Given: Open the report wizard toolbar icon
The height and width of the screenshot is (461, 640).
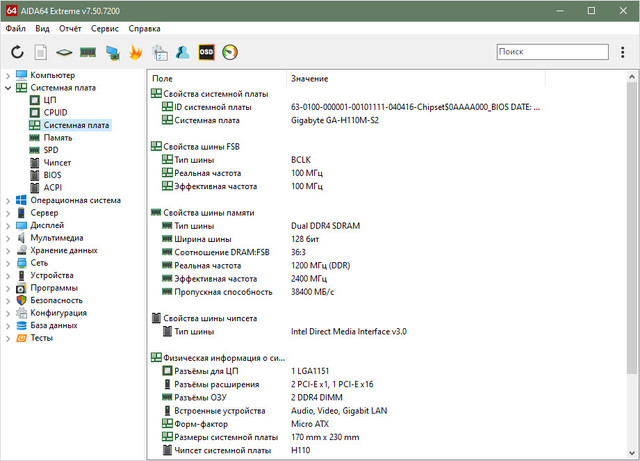Looking at the screenshot, I should (x=160, y=52).
